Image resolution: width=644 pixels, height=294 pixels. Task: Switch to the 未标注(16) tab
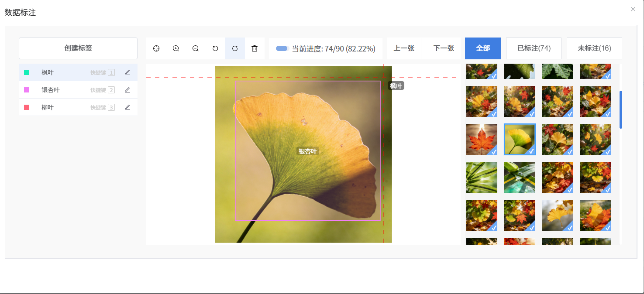tap(594, 48)
